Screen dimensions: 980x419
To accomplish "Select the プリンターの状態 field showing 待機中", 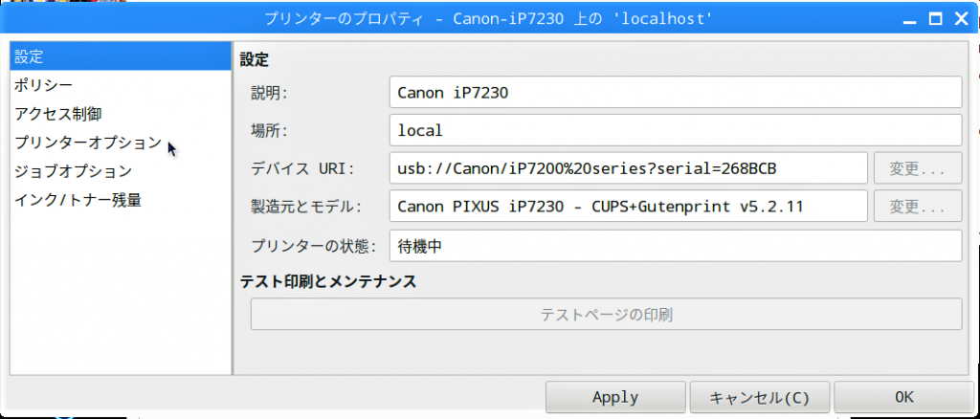I will (675, 246).
